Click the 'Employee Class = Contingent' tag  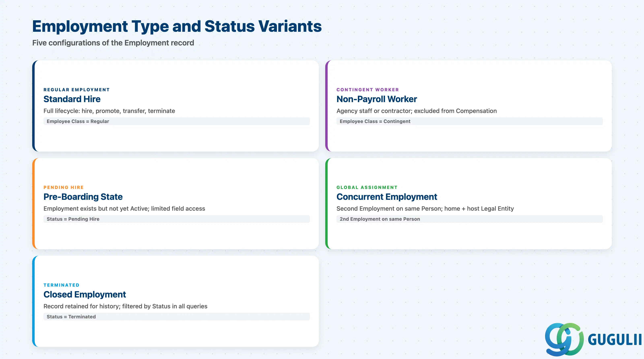470,121
